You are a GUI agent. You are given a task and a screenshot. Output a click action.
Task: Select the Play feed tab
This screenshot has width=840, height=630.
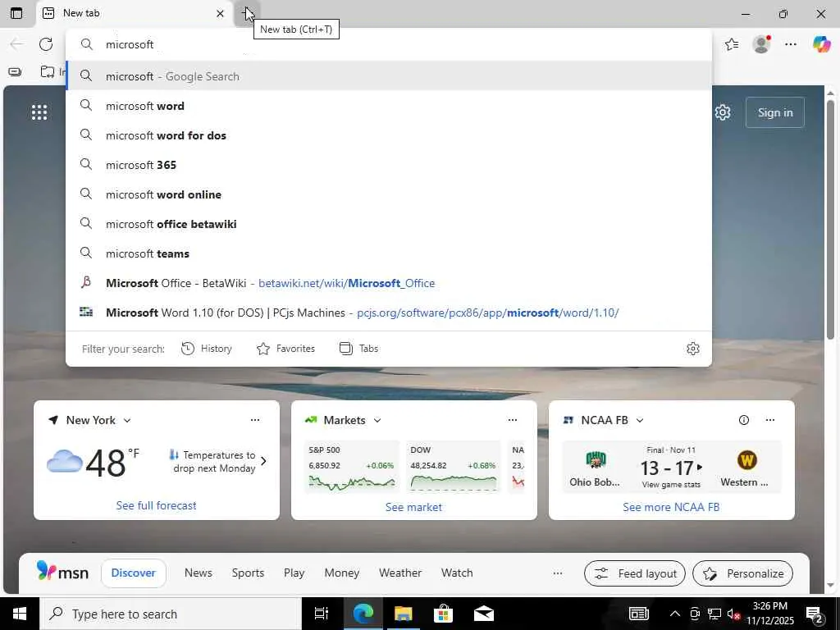pos(294,573)
